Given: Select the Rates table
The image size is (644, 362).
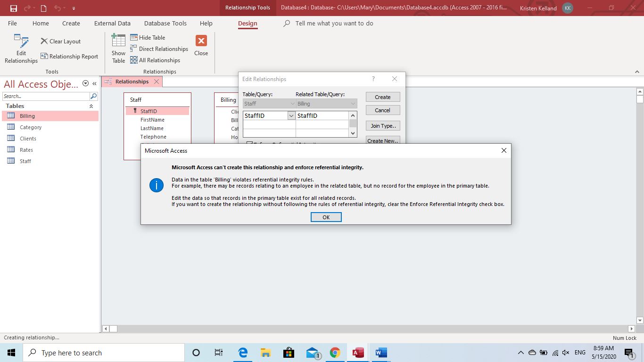Looking at the screenshot, I should point(50,150).
